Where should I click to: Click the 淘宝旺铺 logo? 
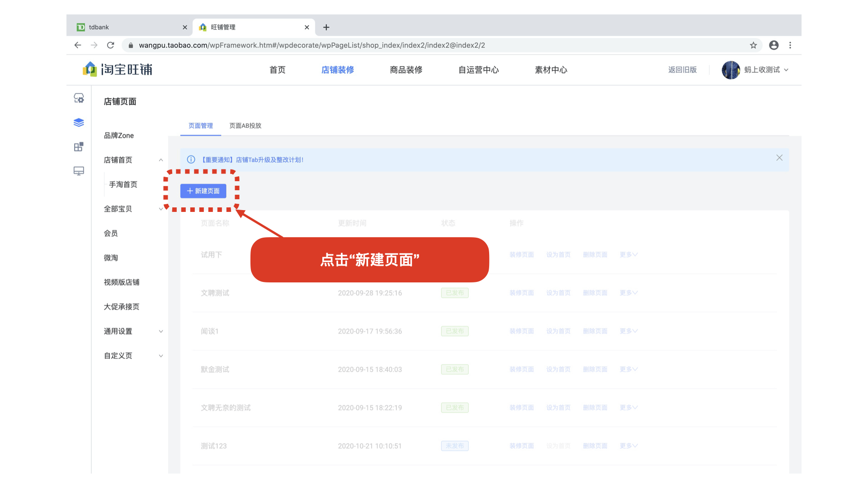coord(117,70)
